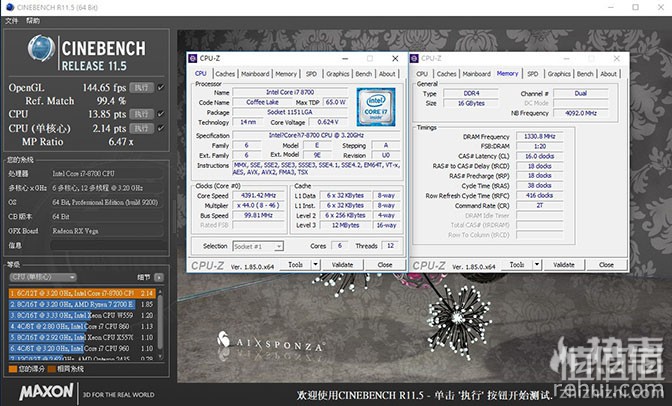Click the Core Voltage 0.624 V value
Screen dimensions: 672x406
click(x=328, y=122)
